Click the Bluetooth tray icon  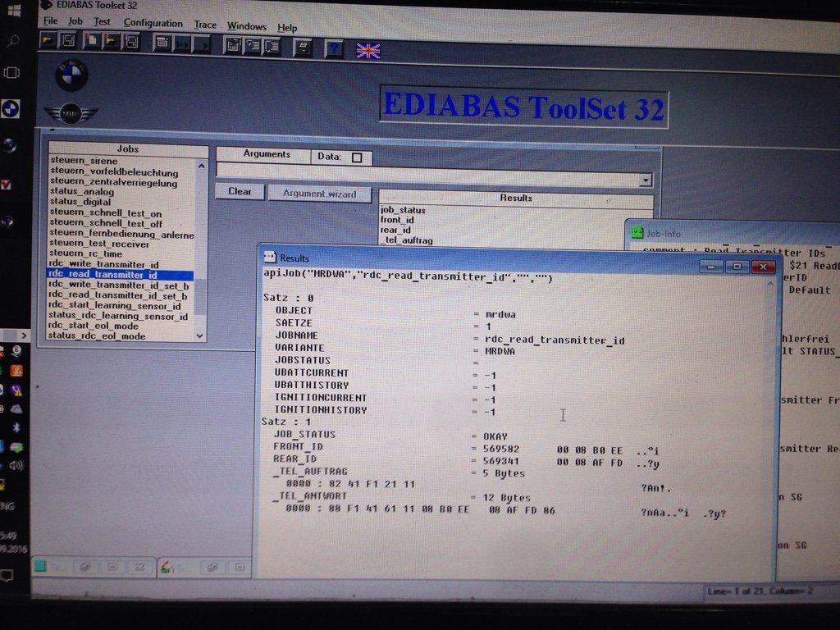point(16,427)
